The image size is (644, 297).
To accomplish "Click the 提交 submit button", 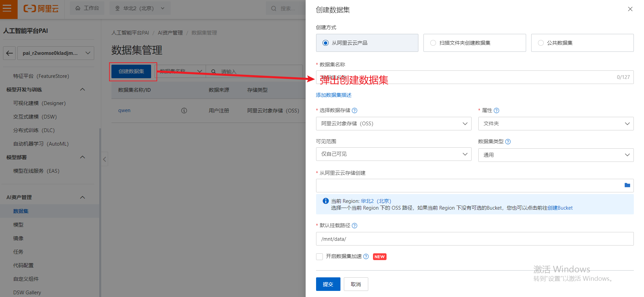I will (328, 284).
